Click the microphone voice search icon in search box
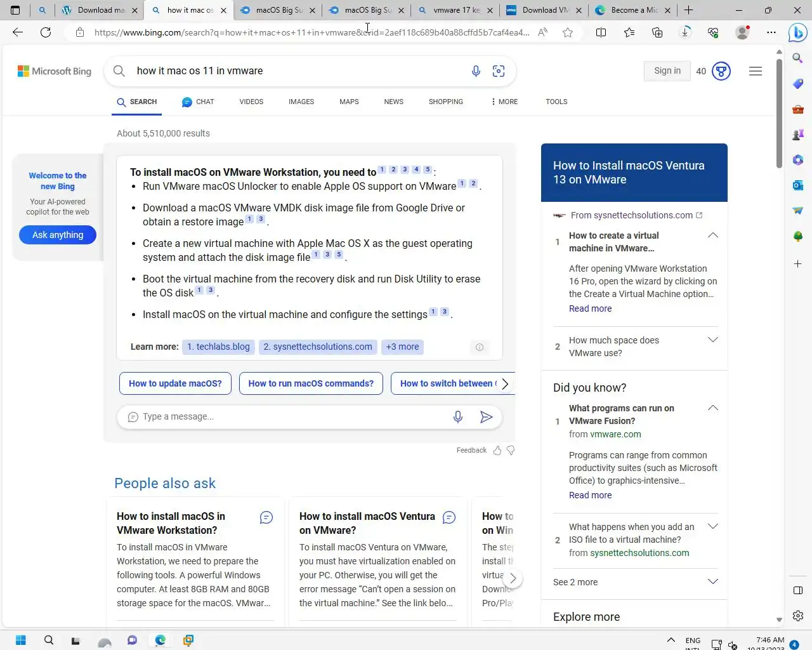Screen dimensions: 812x650 point(476,71)
